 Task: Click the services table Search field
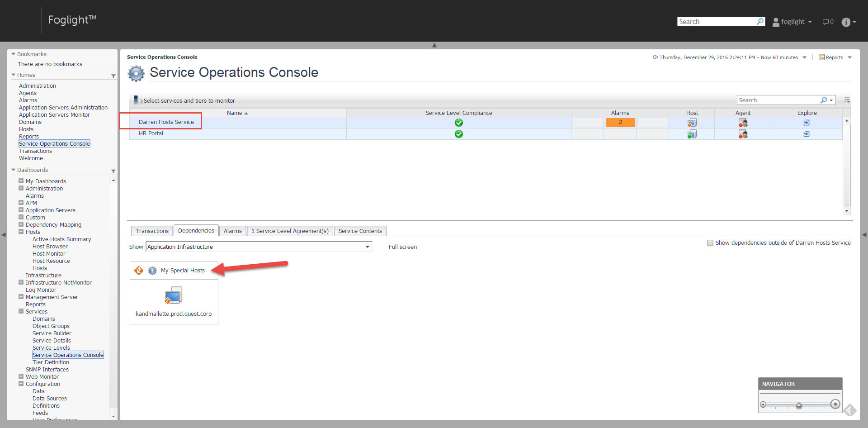pyautogui.click(x=778, y=100)
